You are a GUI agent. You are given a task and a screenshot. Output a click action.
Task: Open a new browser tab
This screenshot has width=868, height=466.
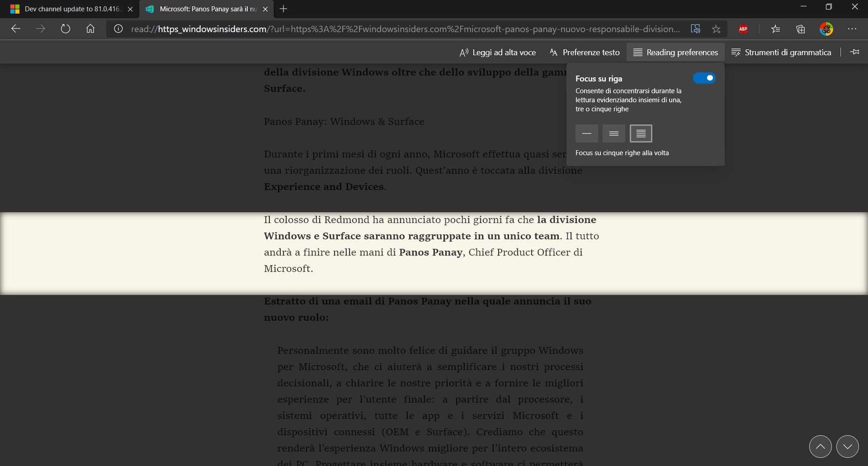pos(283,9)
